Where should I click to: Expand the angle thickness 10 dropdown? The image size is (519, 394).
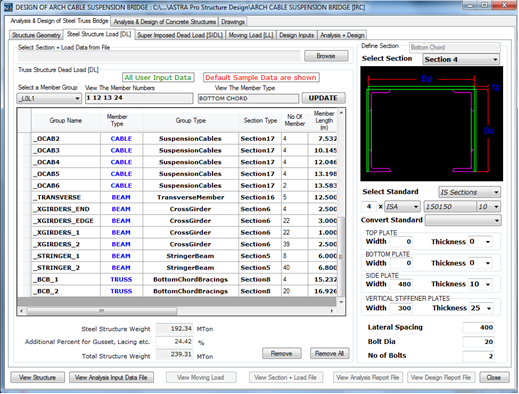click(488, 207)
